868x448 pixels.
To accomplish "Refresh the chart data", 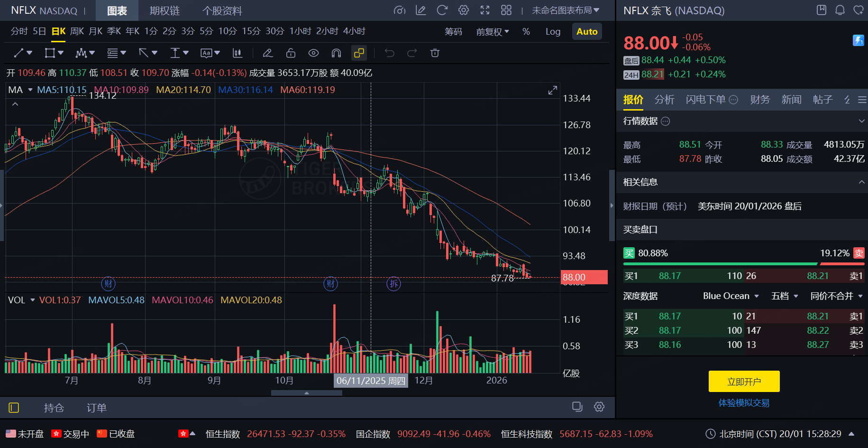I will (442, 10).
